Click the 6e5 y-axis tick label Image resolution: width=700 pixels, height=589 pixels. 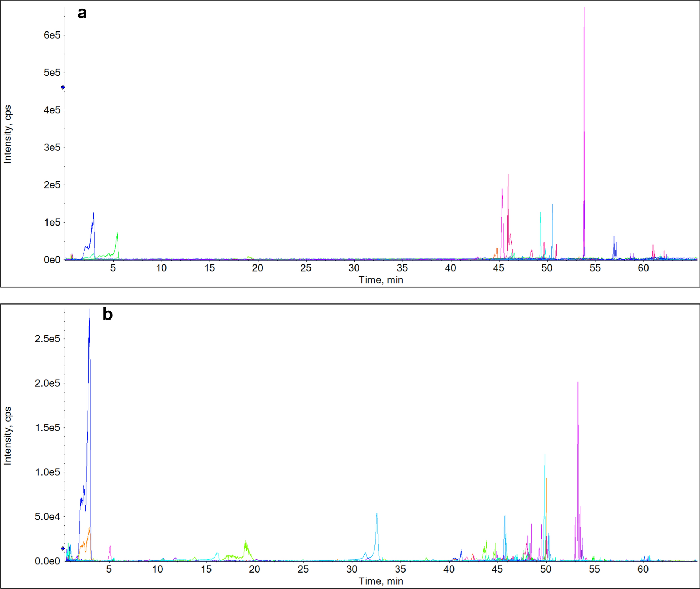(x=52, y=35)
